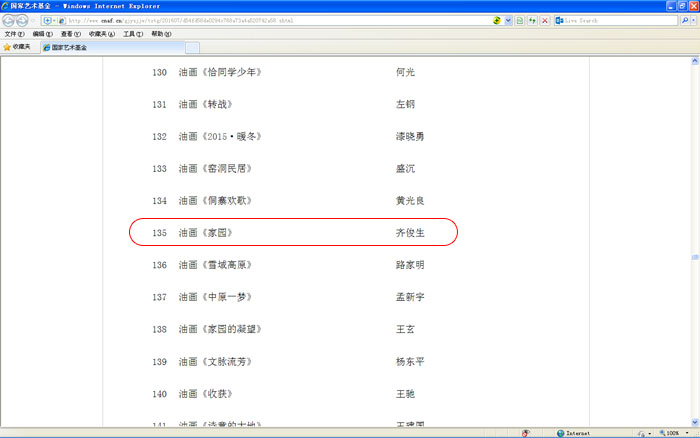Click the Favorites star icon

tap(7, 47)
